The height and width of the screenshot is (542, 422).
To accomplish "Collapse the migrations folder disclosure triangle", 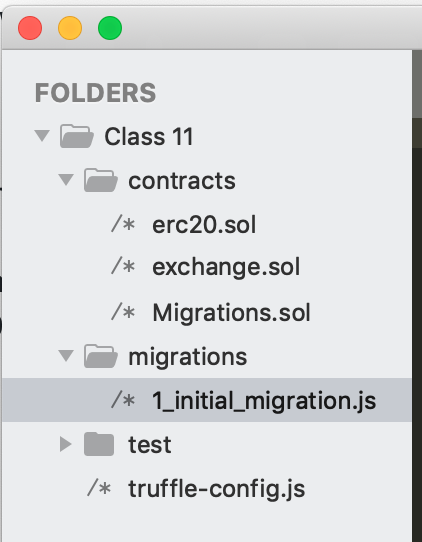I will [66, 355].
